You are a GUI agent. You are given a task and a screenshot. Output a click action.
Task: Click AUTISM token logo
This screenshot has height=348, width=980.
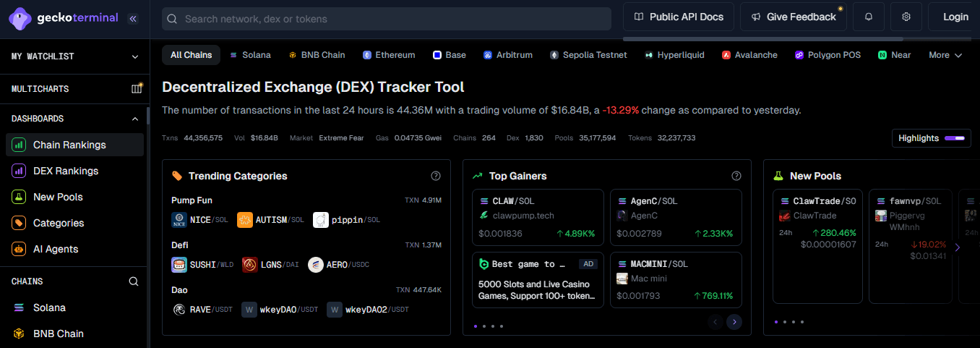tap(245, 220)
